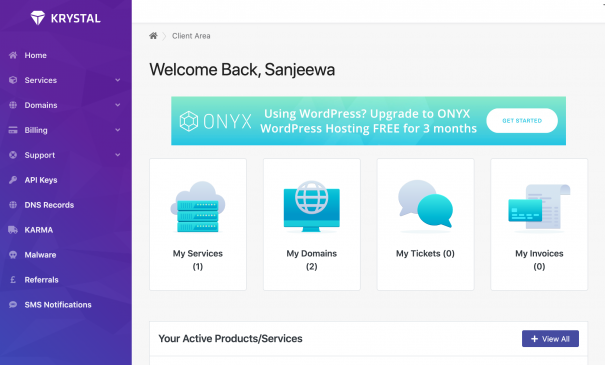Click the Welcome Back, Sanjeewa heading
605x365 pixels.
(242, 70)
